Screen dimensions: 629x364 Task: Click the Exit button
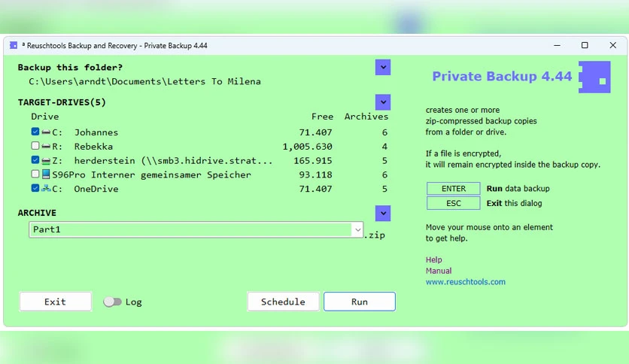tap(56, 302)
